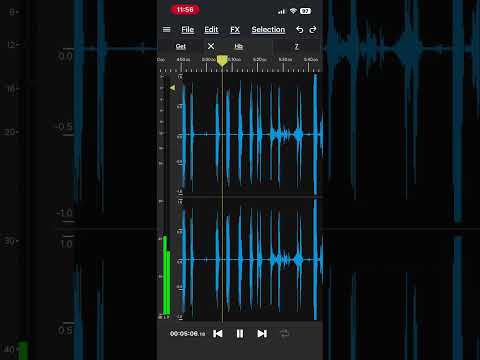Tap the X close icon in toolbar
The height and width of the screenshot is (360, 480).
coord(211,46)
